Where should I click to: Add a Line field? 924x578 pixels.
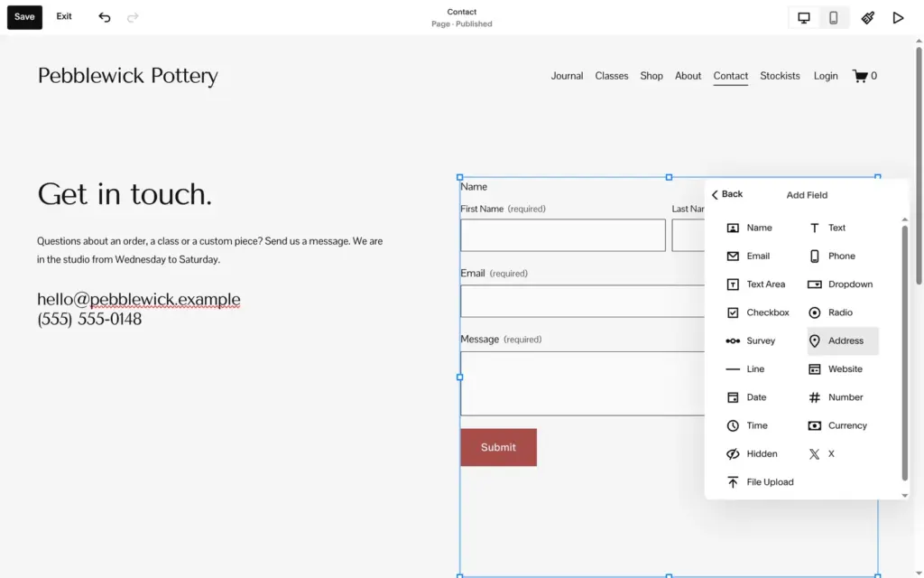(x=745, y=369)
